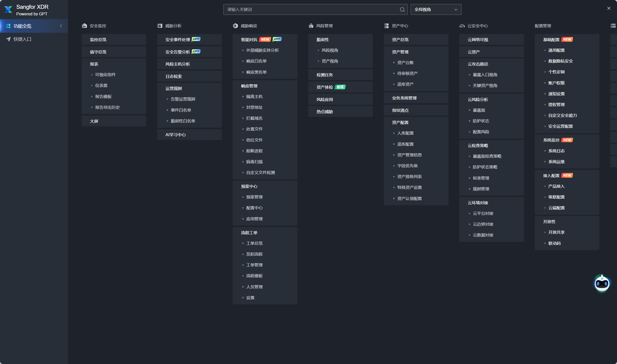This screenshot has height=364, width=617.
Task: Click the search magnifier icon
Action: pos(402,10)
